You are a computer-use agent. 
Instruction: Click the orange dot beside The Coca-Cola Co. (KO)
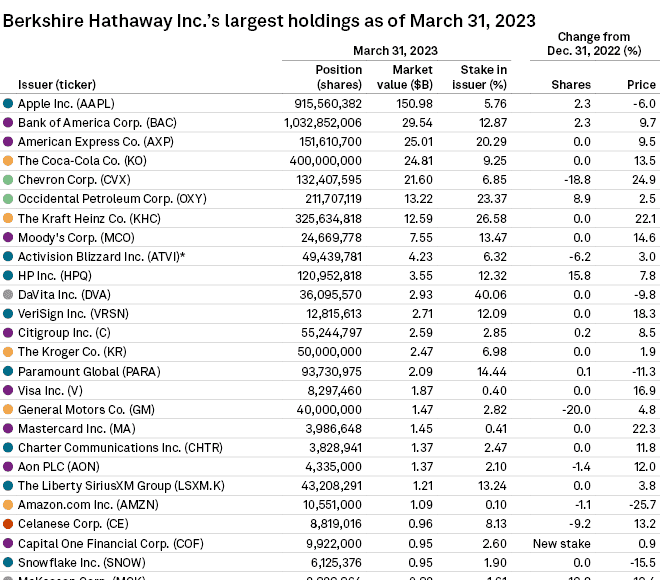[8, 161]
